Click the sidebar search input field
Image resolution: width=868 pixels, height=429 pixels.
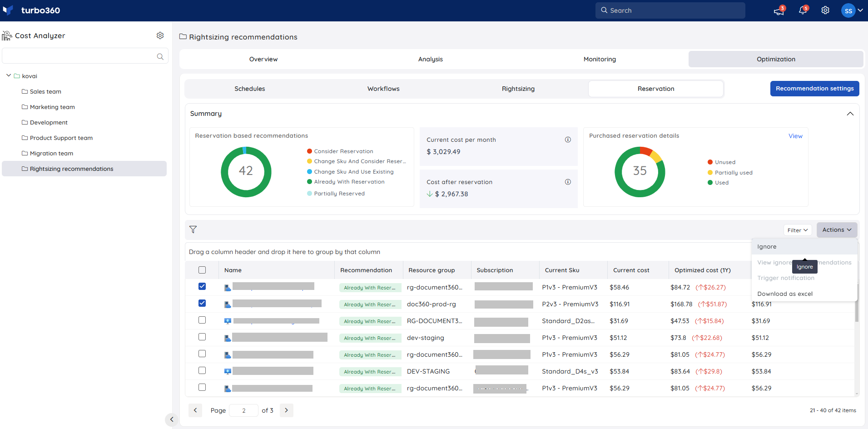(85, 56)
